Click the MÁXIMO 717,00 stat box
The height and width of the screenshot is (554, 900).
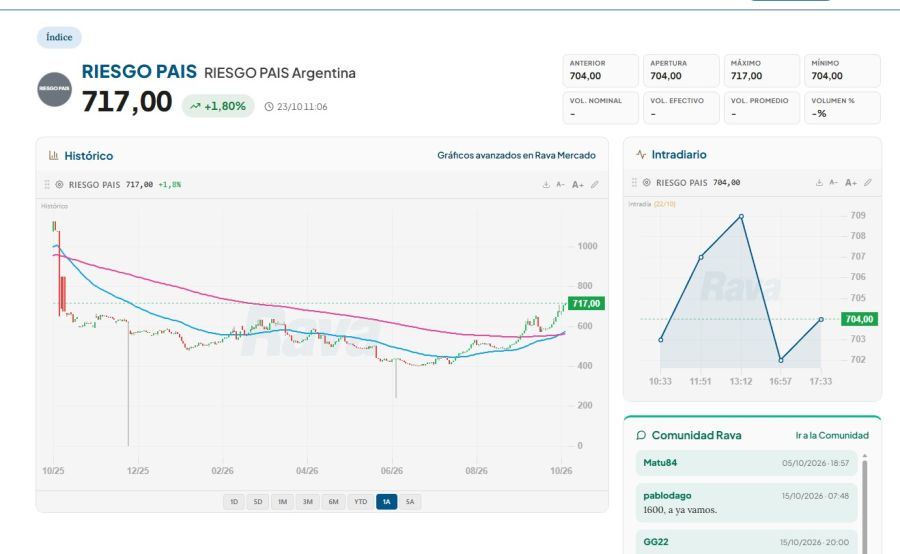coord(762,70)
